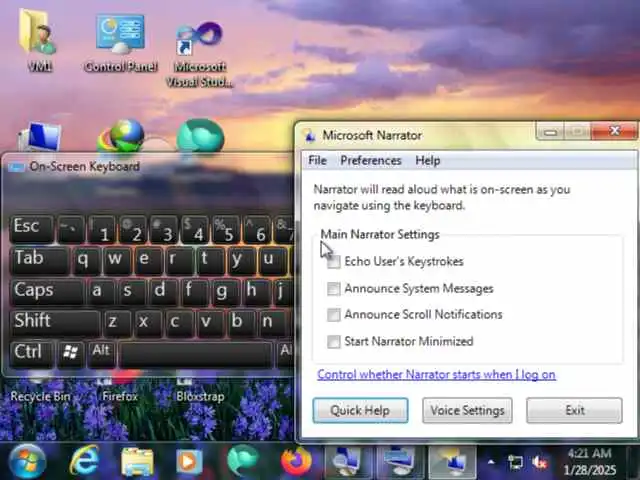This screenshot has height=480, width=640.
Task: Enable Start Narrator Minimized checkbox
Action: (x=333, y=341)
